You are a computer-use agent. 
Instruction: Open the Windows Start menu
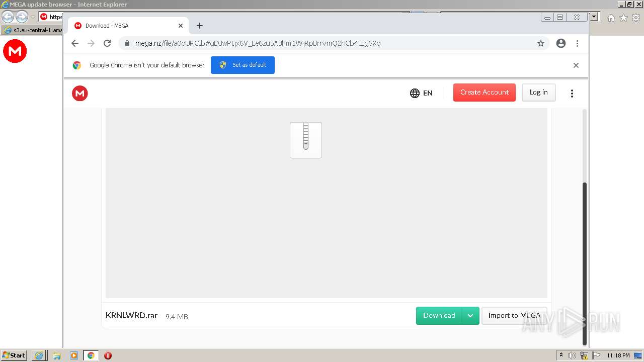coord(14,355)
